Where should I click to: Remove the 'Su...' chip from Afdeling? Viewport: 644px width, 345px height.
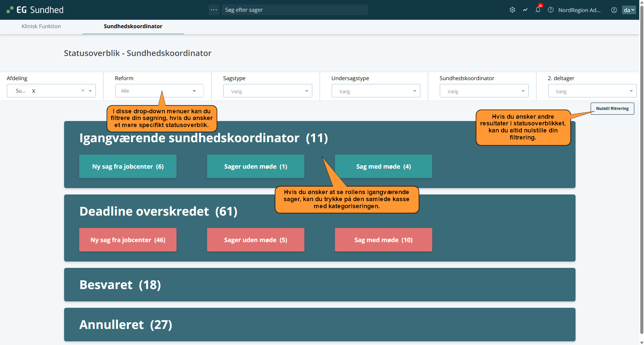[x=34, y=91]
